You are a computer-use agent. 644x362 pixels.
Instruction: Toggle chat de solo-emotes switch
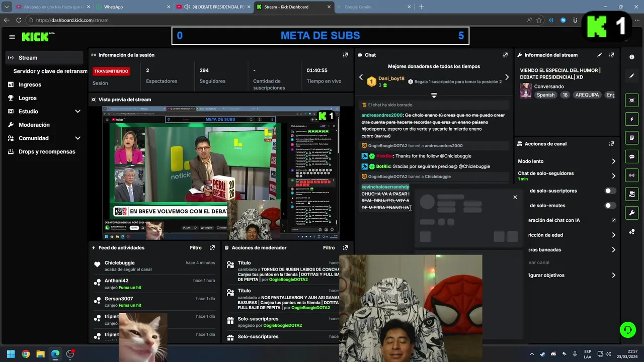(610, 206)
